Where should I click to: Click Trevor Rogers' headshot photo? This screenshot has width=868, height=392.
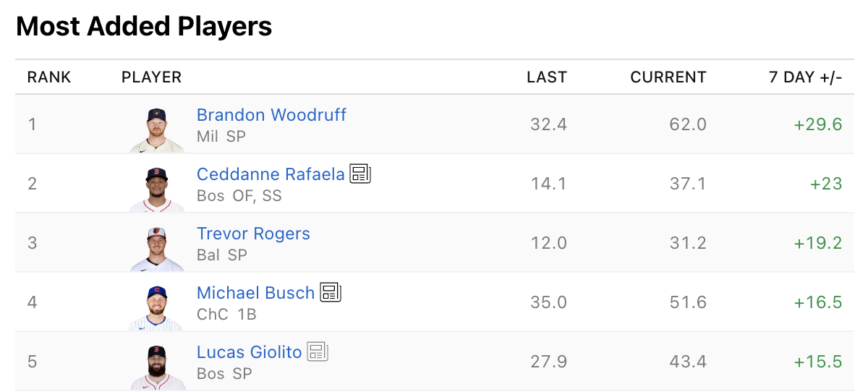158,248
